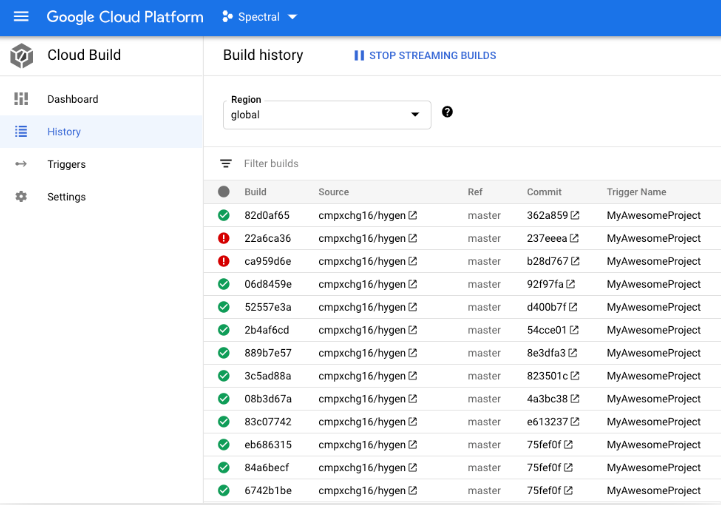
Task: Click the Spectral project icon in the header
Action: [x=227, y=17]
